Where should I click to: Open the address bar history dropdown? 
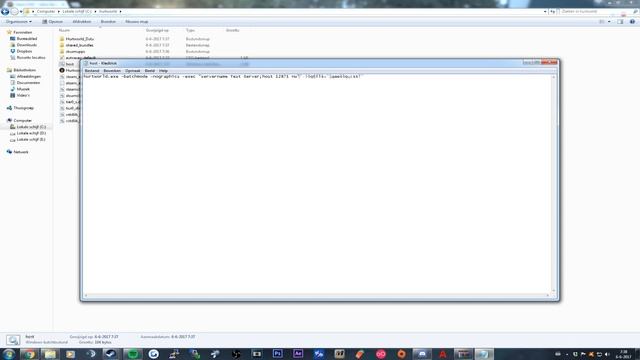545,11
